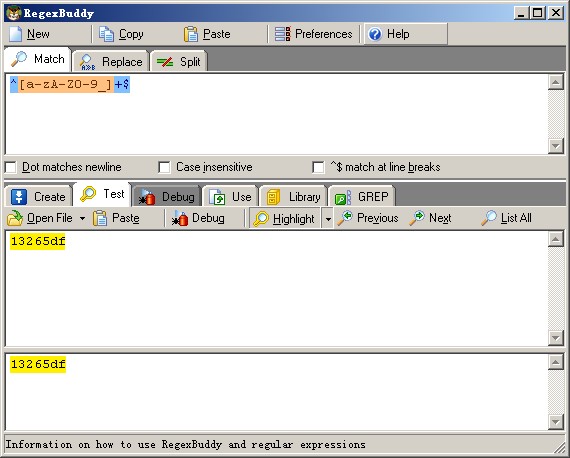570x458 pixels.
Task: Switch to the Replace tab
Action: click(112, 62)
